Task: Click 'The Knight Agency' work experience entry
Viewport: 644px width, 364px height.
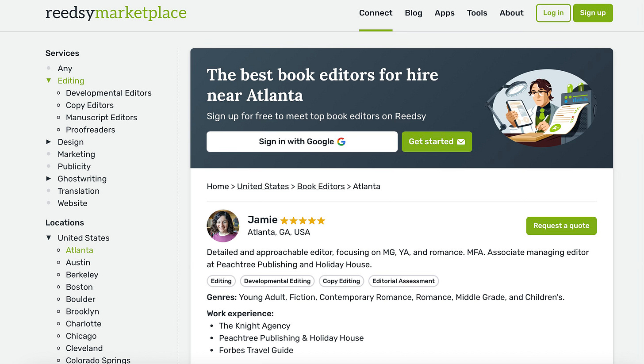Action: [254, 326]
